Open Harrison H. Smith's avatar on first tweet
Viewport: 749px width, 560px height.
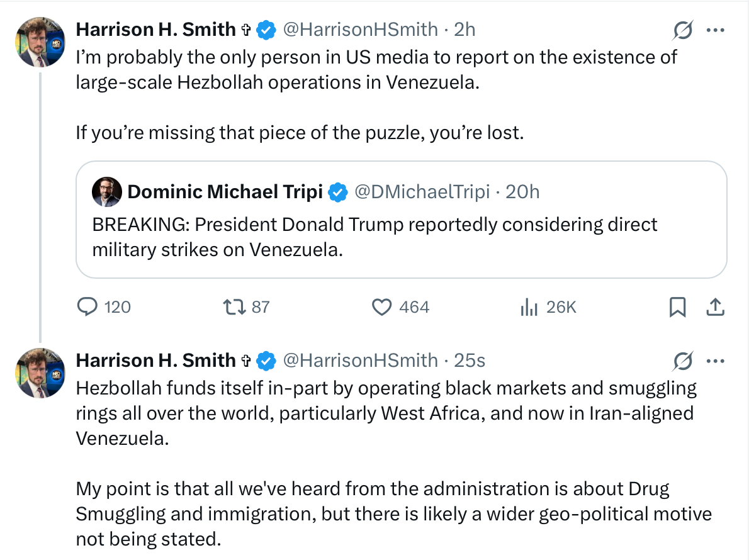[40, 42]
